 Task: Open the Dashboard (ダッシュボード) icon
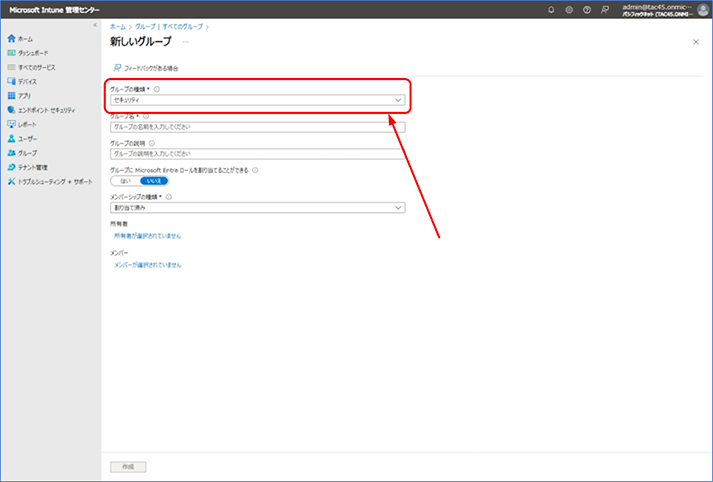[x=11, y=53]
